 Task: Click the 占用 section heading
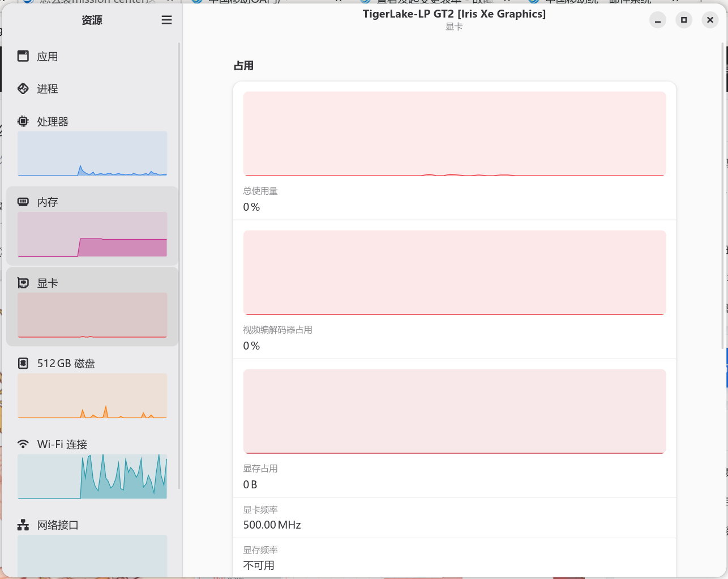243,66
